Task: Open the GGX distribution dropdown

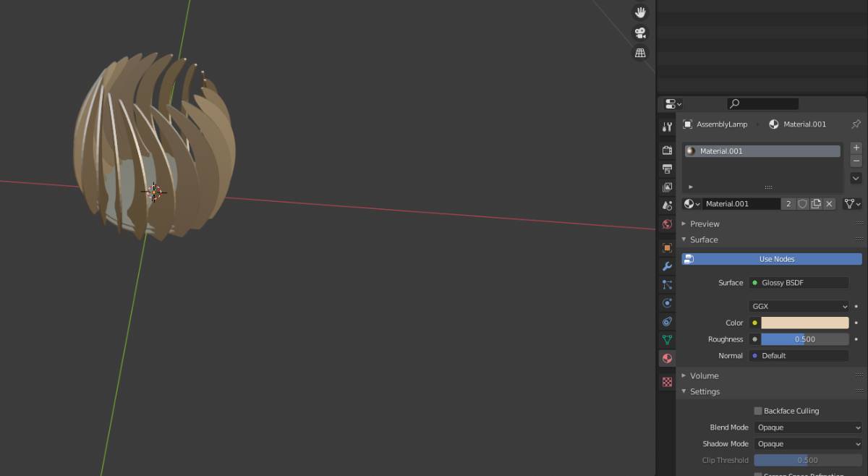Action: pyautogui.click(x=799, y=306)
